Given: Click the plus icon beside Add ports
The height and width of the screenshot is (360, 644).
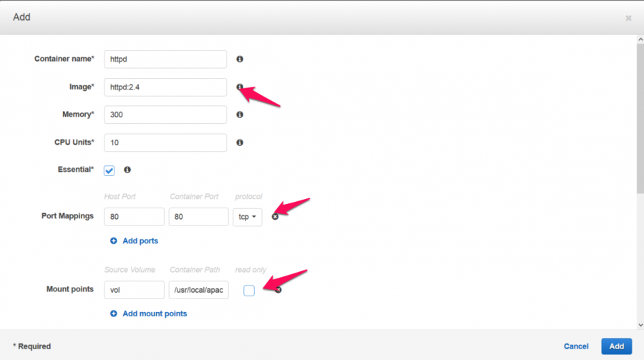Looking at the screenshot, I should point(113,240).
